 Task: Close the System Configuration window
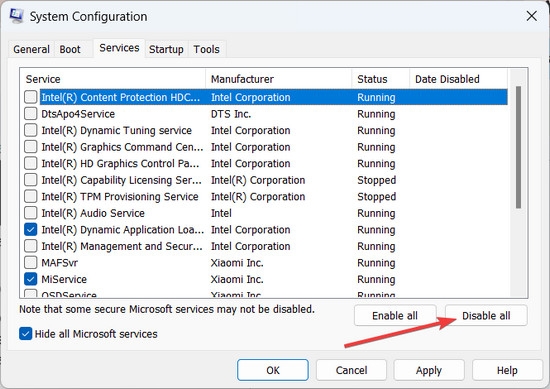[x=531, y=16]
